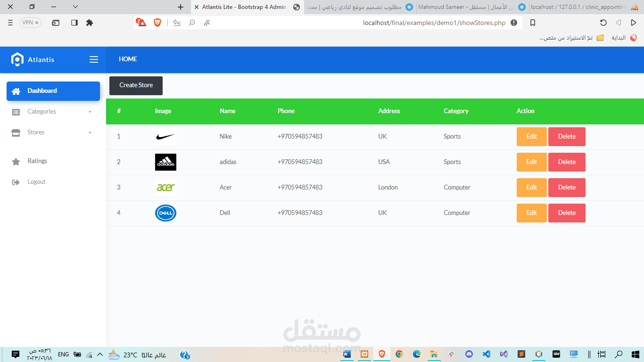Click the Dell logo thumbnail
644x362 pixels.
coord(165,213)
